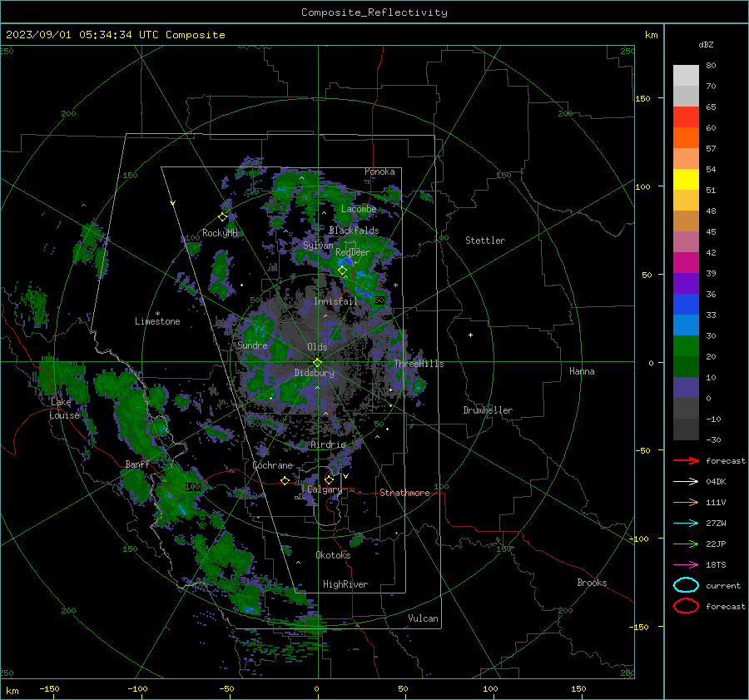Screen dimensions: 749x700
Task: Click the Banff label
Action: click(x=137, y=464)
